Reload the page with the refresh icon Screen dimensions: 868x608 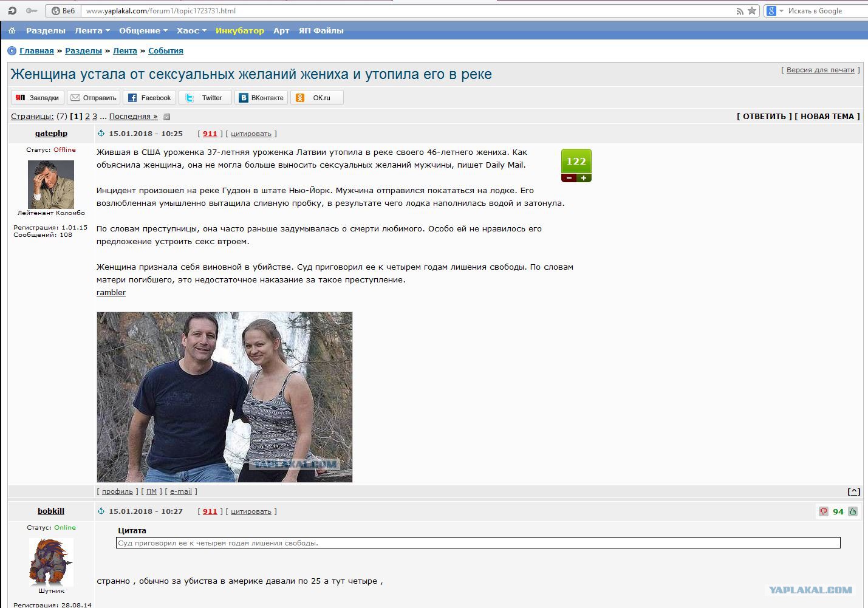(12, 11)
